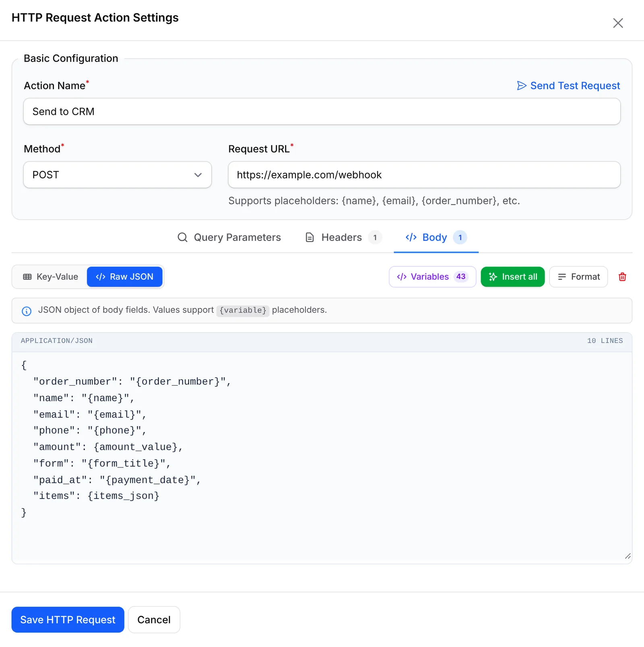Click the APPLICATION/JSON label
The image size is (644, 647).
coord(57,341)
